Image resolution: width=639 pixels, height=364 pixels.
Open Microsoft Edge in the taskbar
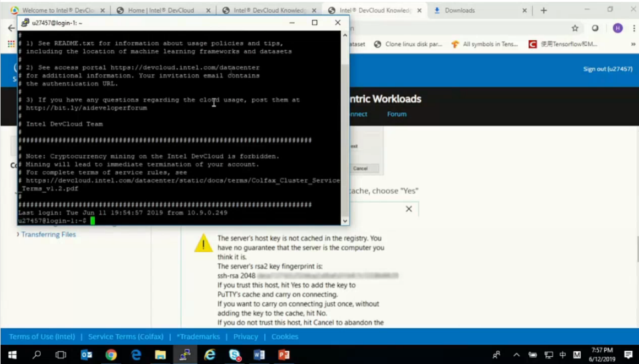(136, 355)
